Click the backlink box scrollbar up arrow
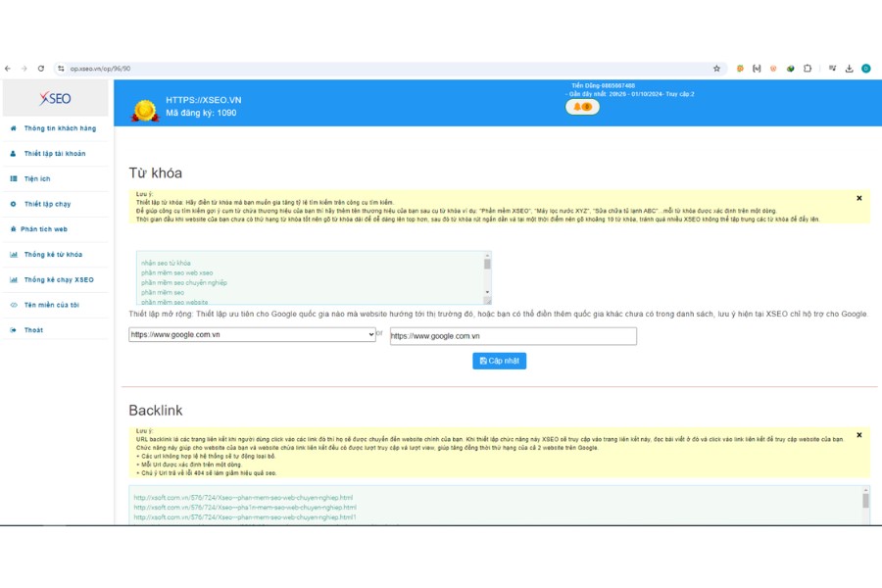The width and height of the screenshot is (882, 588). [x=865, y=490]
